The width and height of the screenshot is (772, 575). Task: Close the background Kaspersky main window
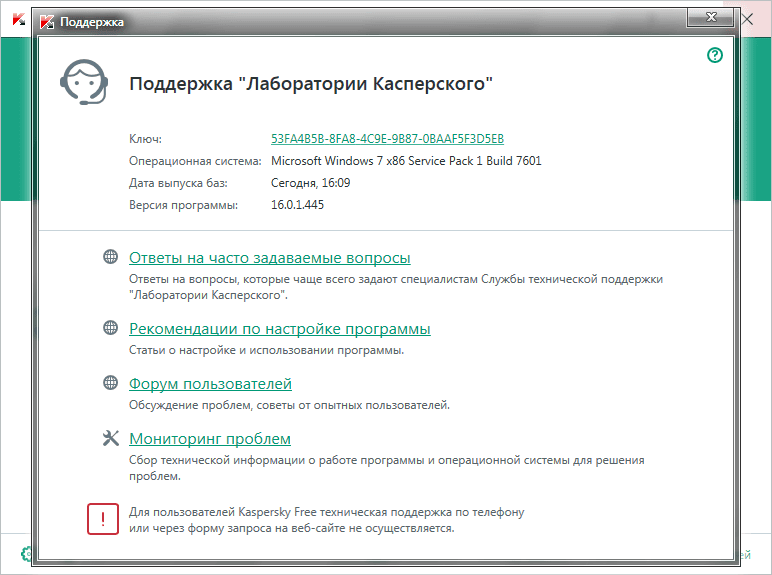pos(747,19)
